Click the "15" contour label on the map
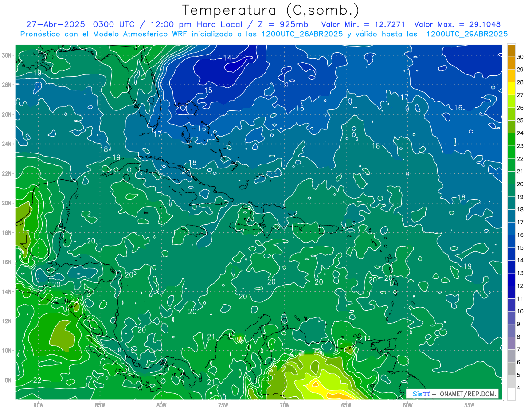This screenshot has height=411, width=532. 208,90
